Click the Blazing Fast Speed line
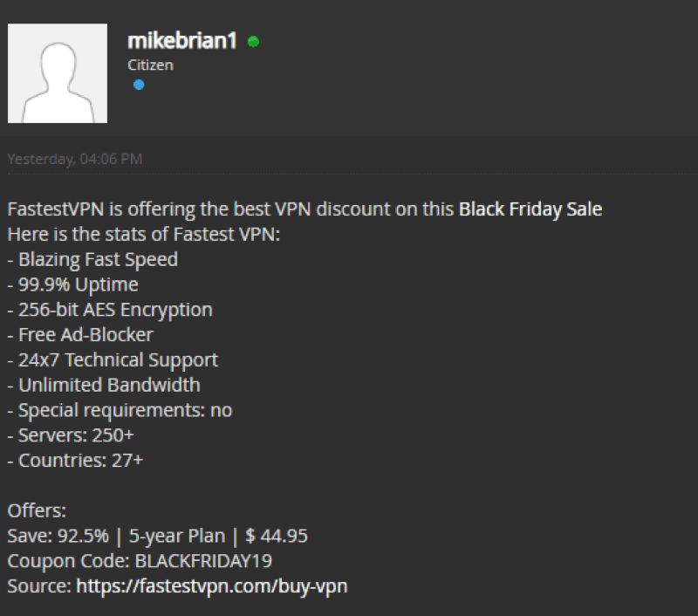 [92, 259]
